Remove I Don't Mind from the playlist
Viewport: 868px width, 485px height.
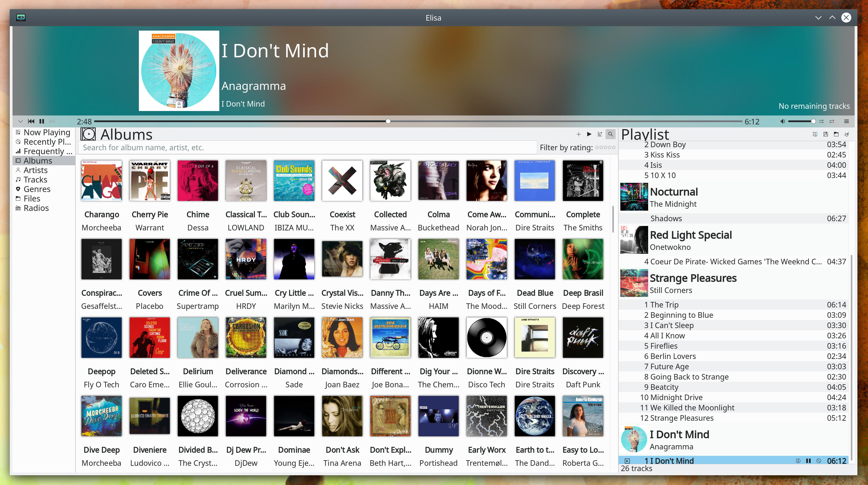pos(819,461)
